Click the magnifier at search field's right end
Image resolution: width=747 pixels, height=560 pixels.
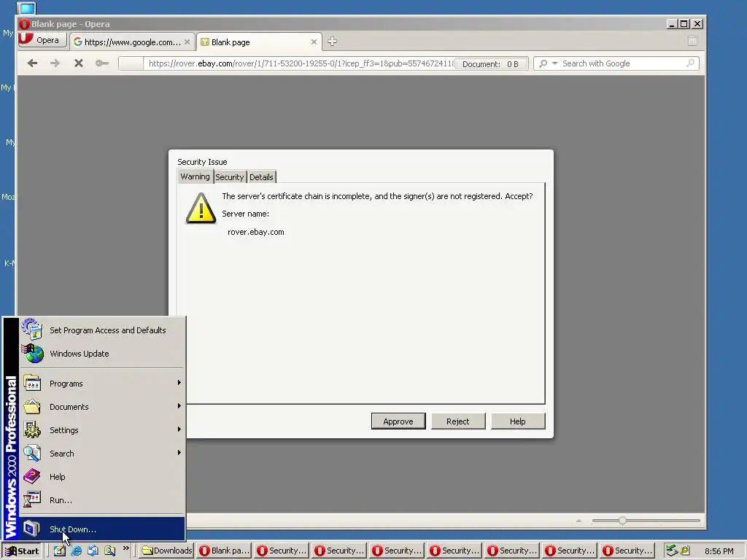(690, 63)
